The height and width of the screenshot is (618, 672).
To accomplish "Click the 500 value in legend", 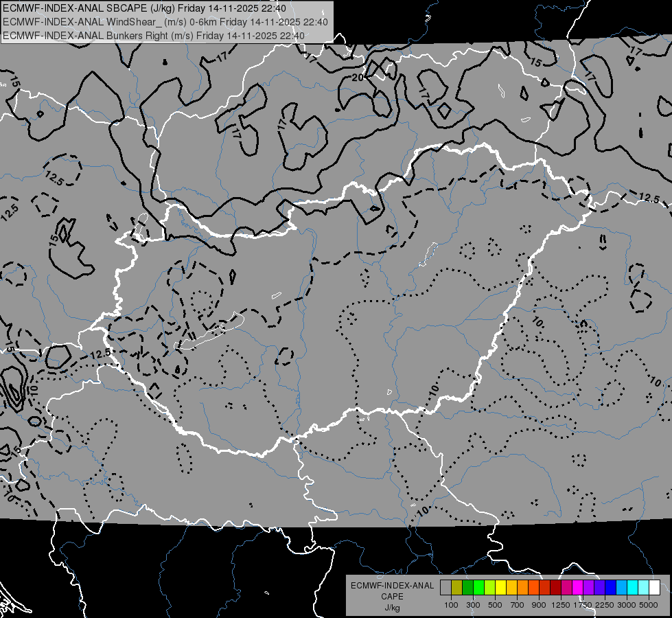I will click(495, 605).
